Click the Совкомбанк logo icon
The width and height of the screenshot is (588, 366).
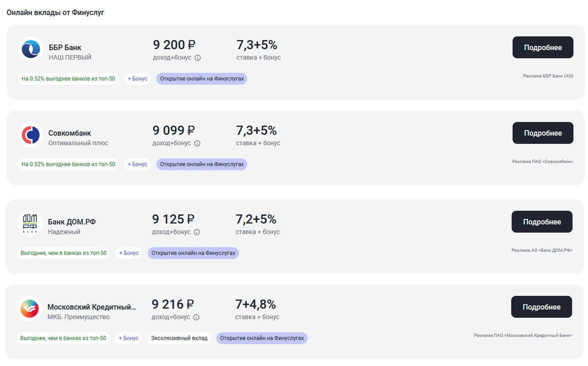(x=31, y=135)
